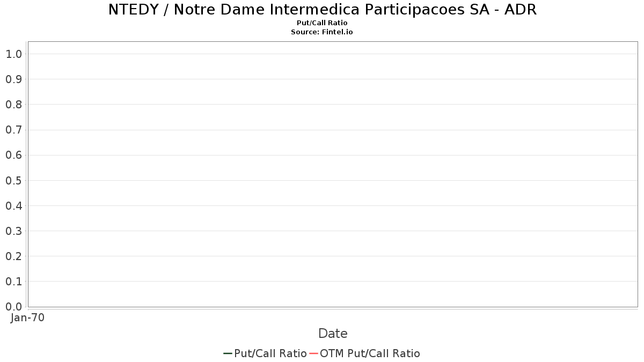Image resolution: width=644 pixels, height=362 pixels.
Task: Open the Source: Fintel.io text
Action: (x=322, y=32)
